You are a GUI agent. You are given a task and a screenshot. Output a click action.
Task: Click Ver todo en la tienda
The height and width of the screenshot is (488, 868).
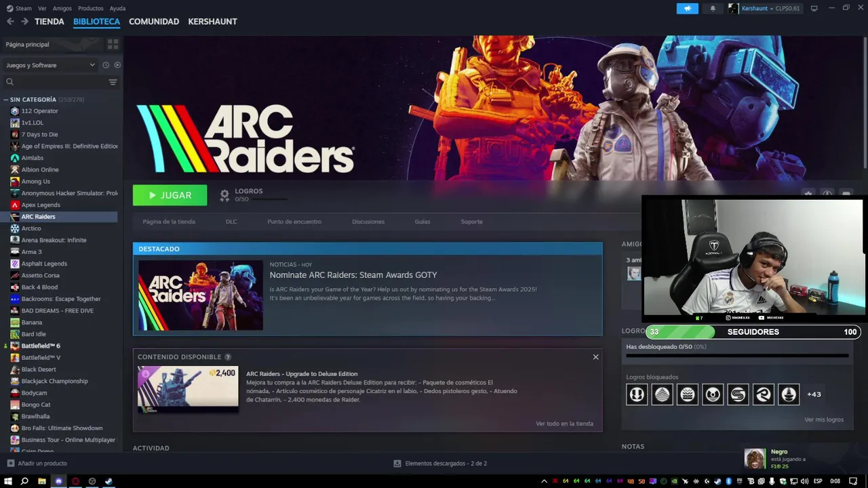pyautogui.click(x=564, y=424)
